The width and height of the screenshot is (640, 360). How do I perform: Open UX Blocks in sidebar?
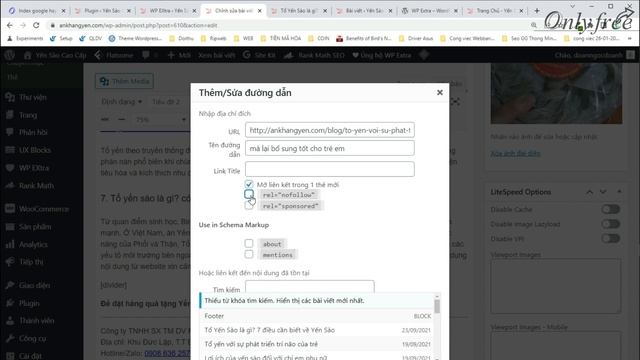click(x=35, y=150)
